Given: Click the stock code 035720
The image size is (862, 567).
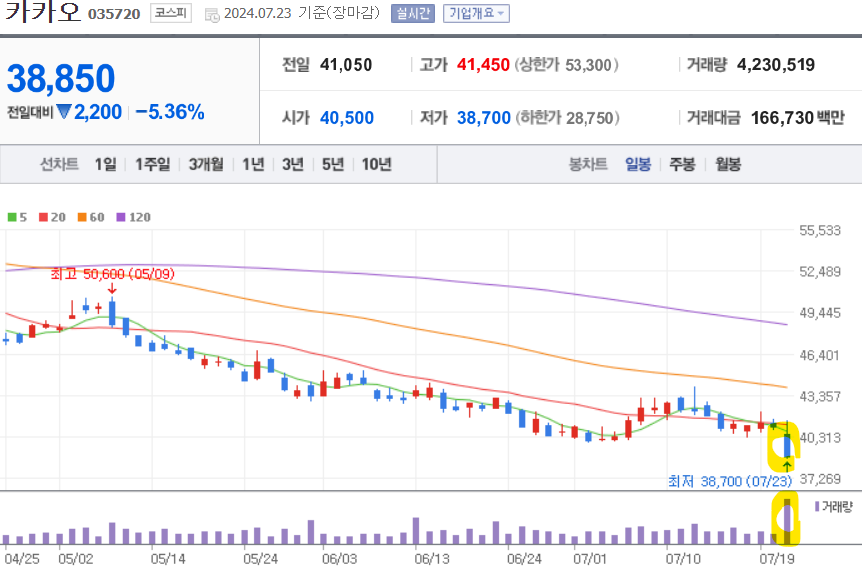Looking at the screenshot, I should point(114,13).
